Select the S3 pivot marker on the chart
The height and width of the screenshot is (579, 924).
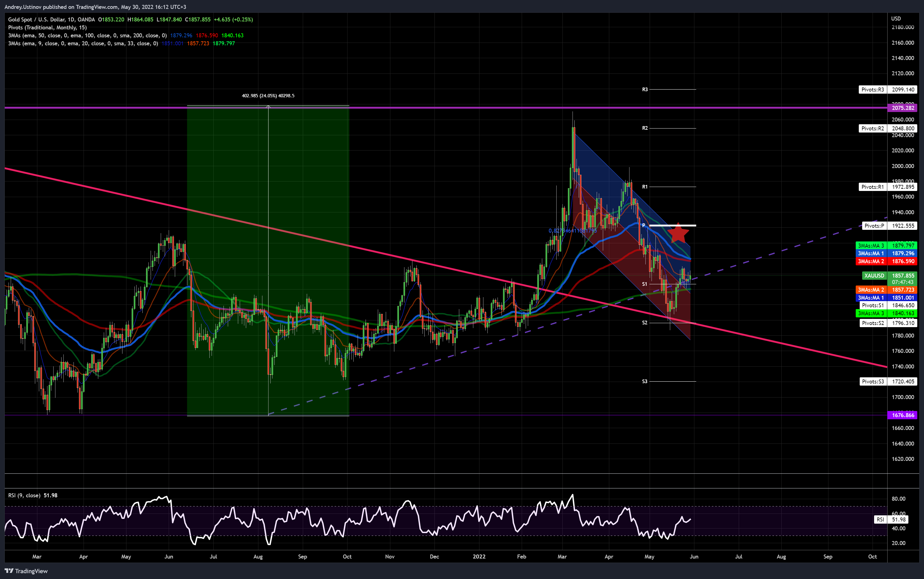click(645, 381)
